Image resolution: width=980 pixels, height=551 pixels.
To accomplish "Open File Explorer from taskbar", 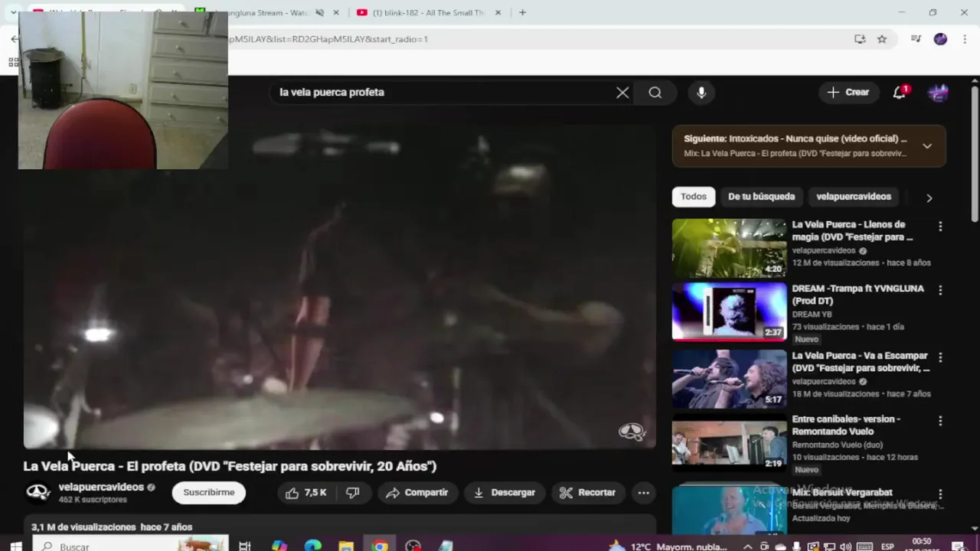I will pos(346,546).
